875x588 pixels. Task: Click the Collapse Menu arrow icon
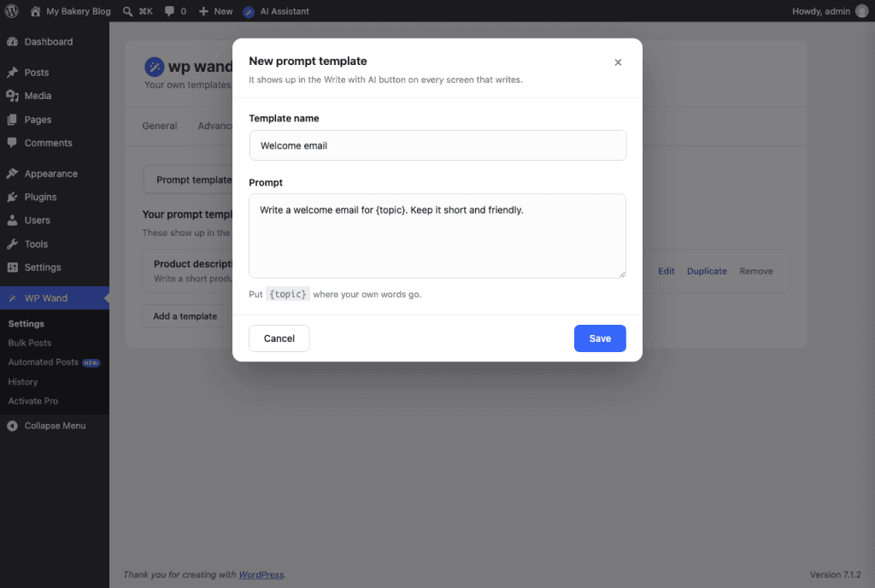12,426
